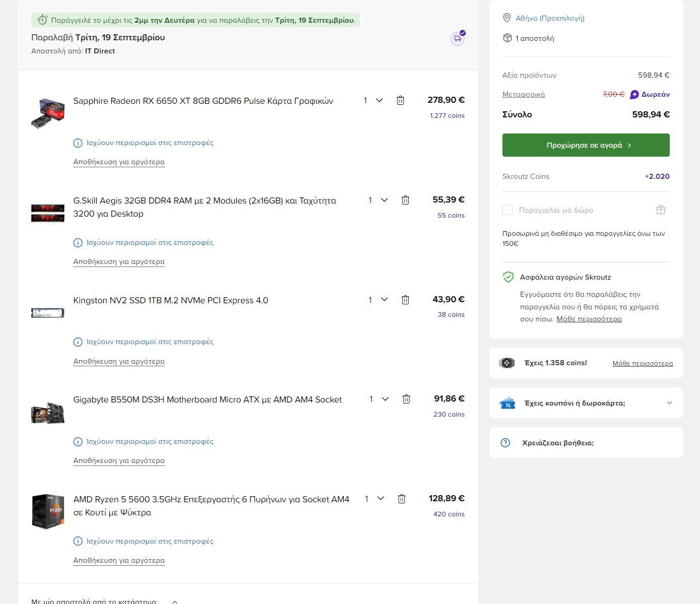Save AMD Ryzen 5 5600 for later
This screenshot has width=700, height=604.
pyautogui.click(x=119, y=560)
